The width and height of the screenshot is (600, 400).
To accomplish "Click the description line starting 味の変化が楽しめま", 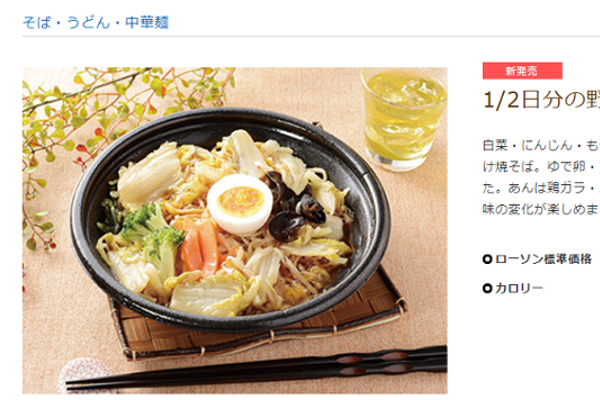I will [541, 209].
